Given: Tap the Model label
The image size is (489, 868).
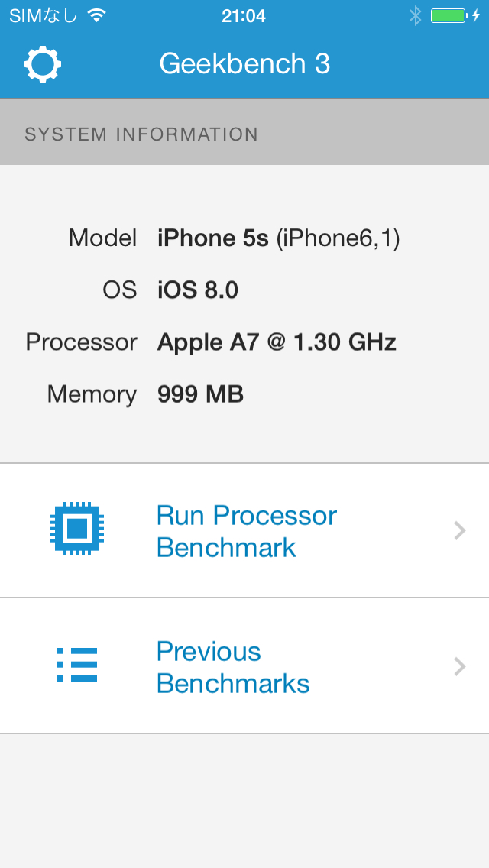Looking at the screenshot, I should pyautogui.click(x=102, y=238).
